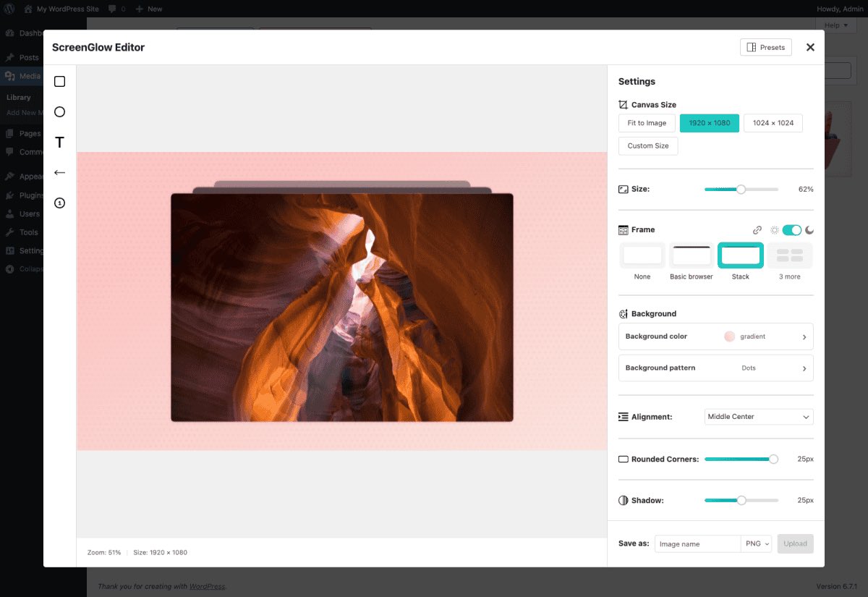Click the Background palette icon

(x=624, y=314)
